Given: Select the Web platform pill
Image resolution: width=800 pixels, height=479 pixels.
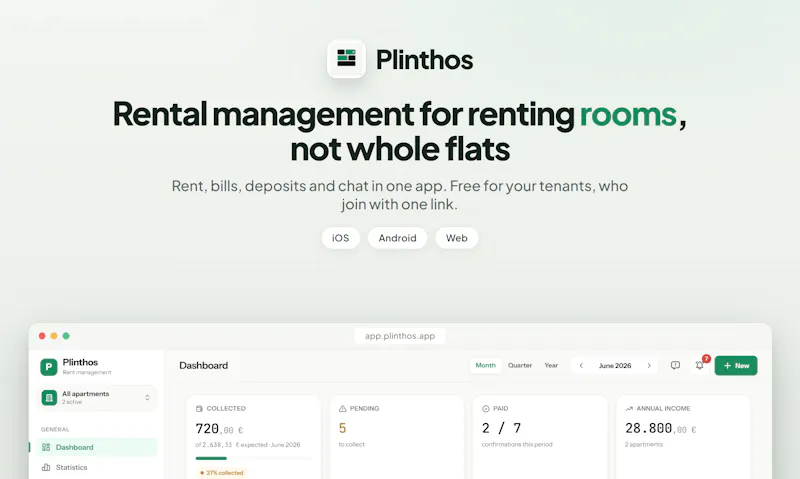Looking at the screenshot, I should [x=457, y=238].
